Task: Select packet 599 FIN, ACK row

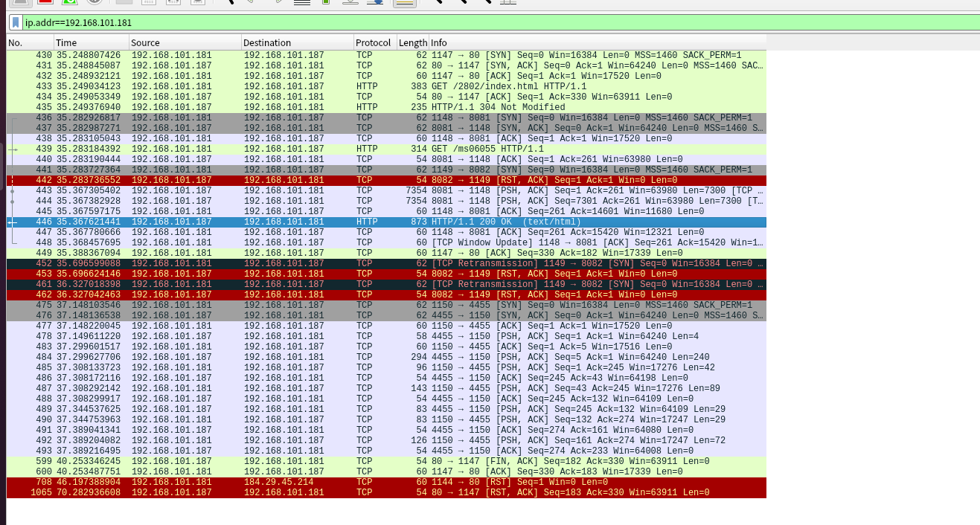Action: click(386, 461)
